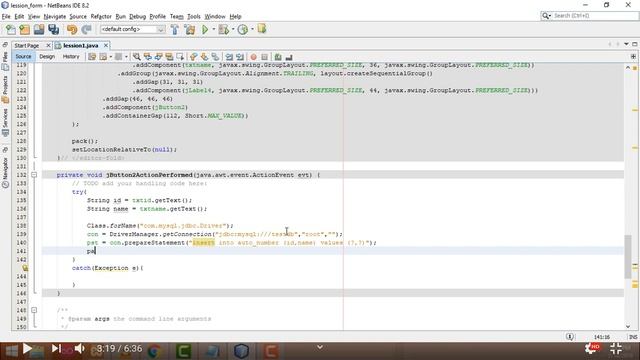Image resolution: width=640 pixels, height=360 pixels.
Task: Stop macro recording with the square icon
Action: click(264, 57)
